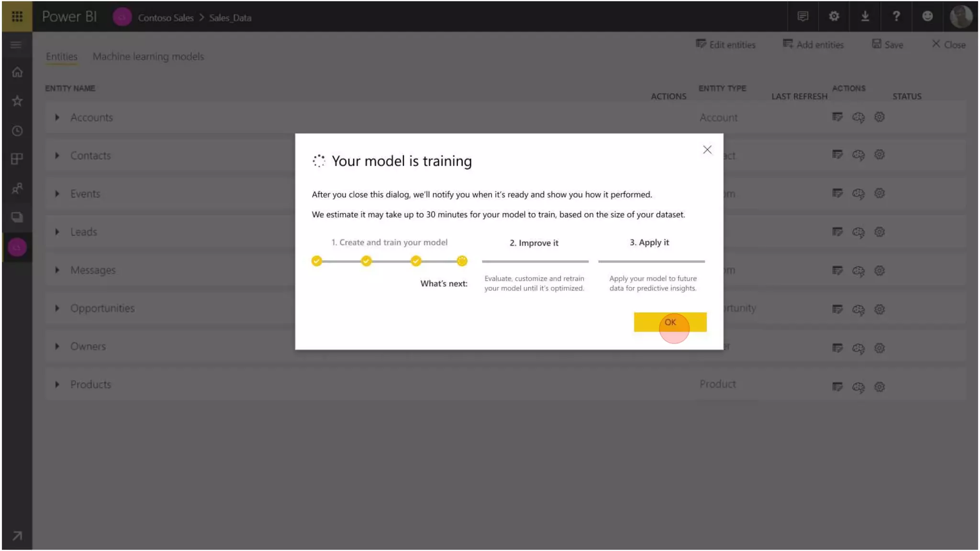The height and width of the screenshot is (551, 980).
Task: Expand the Products entity row
Action: 57,385
